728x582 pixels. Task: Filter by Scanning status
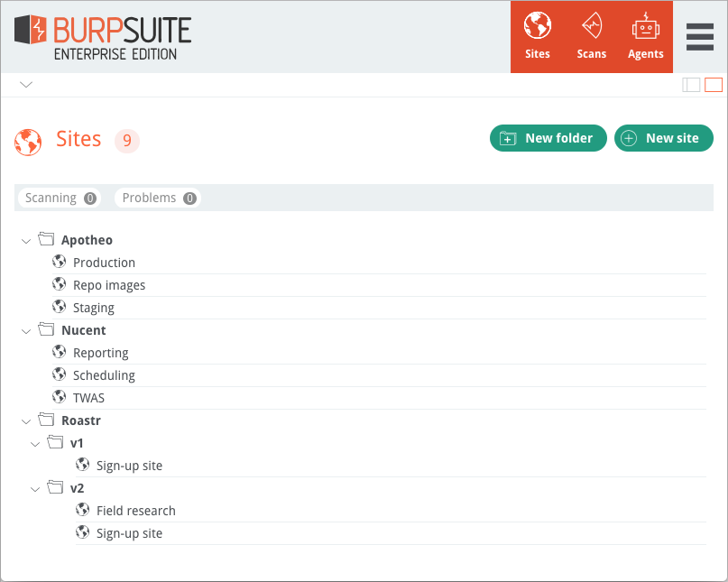[x=60, y=198]
